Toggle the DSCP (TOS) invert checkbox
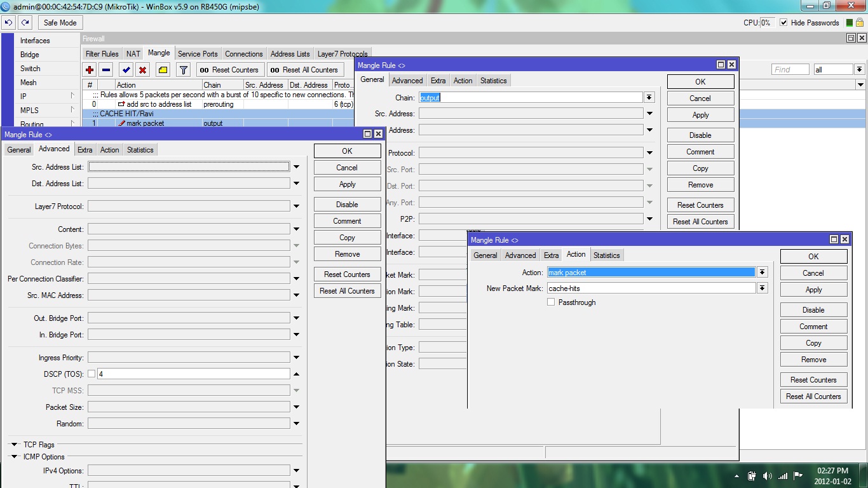The width and height of the screenshot is (868, 488). [92, 374]
